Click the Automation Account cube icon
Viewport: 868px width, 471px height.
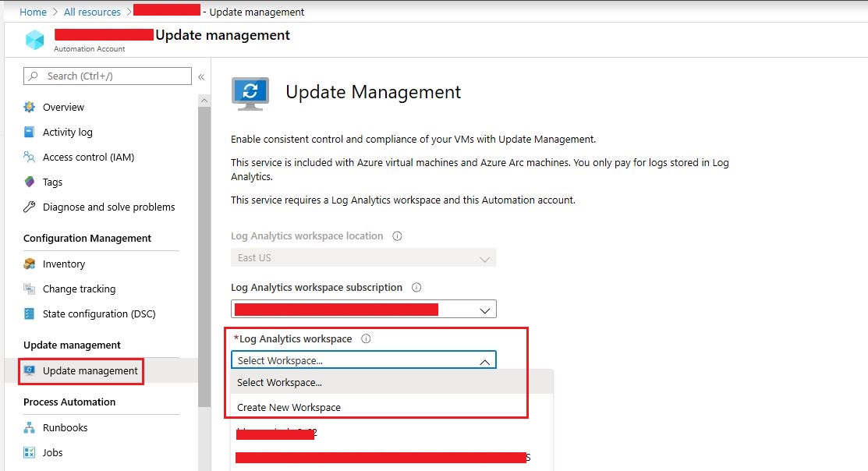(35, 40)
